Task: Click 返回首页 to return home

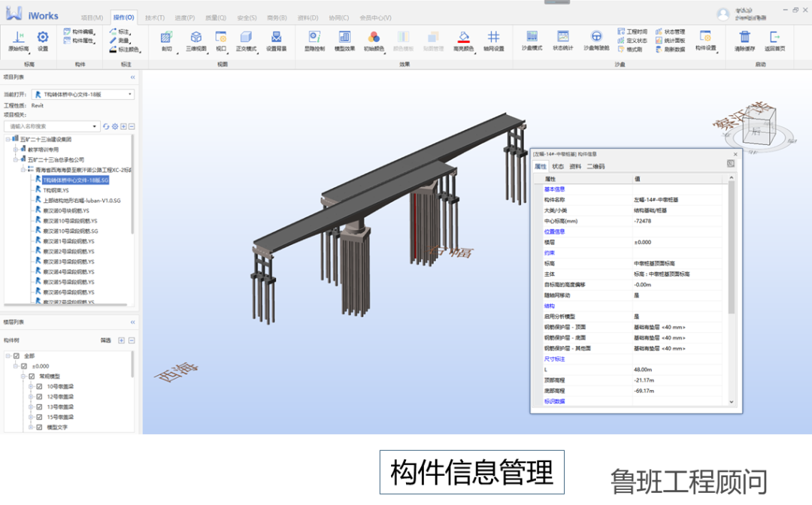Action: pos(774,41)
